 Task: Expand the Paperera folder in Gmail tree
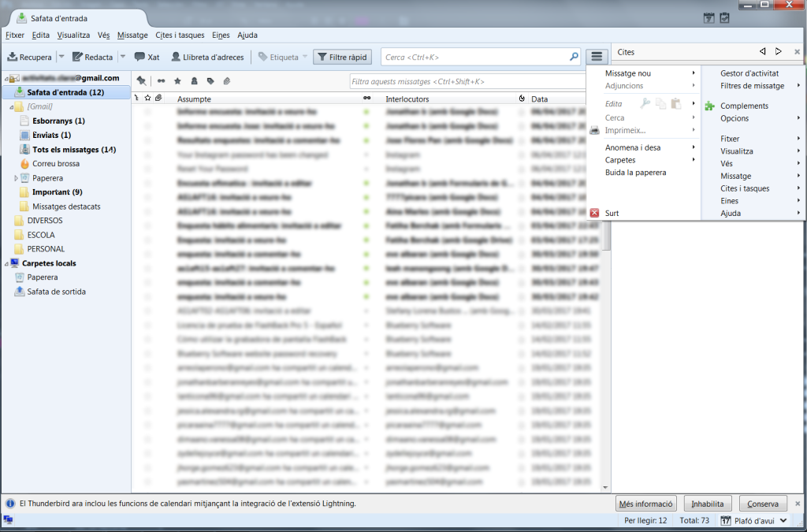[17, 178]
